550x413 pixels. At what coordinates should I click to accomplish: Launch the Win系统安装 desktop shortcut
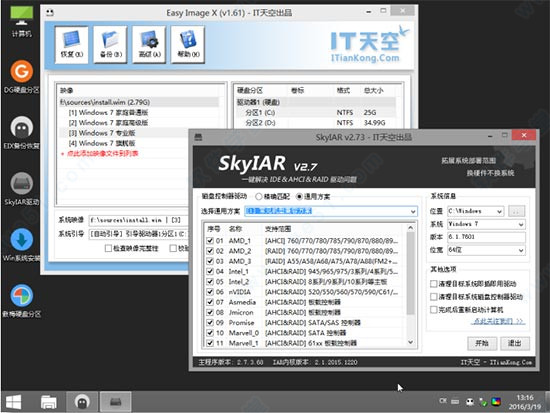click(21, 245)
